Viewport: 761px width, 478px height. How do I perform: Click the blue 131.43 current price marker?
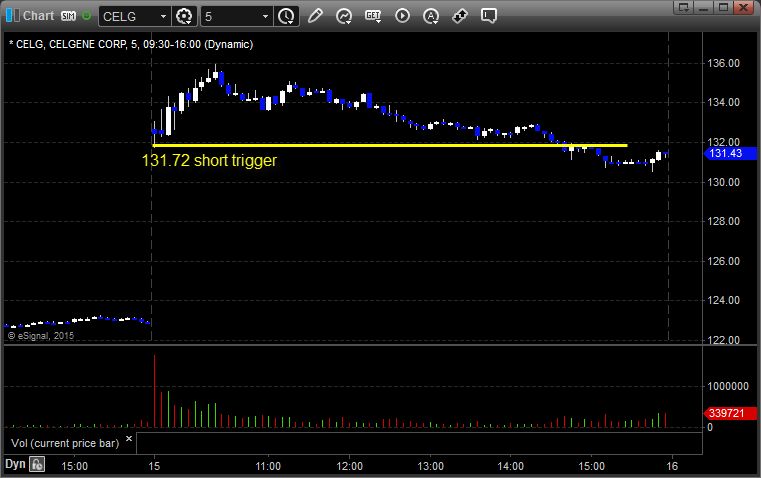(730, 153)
